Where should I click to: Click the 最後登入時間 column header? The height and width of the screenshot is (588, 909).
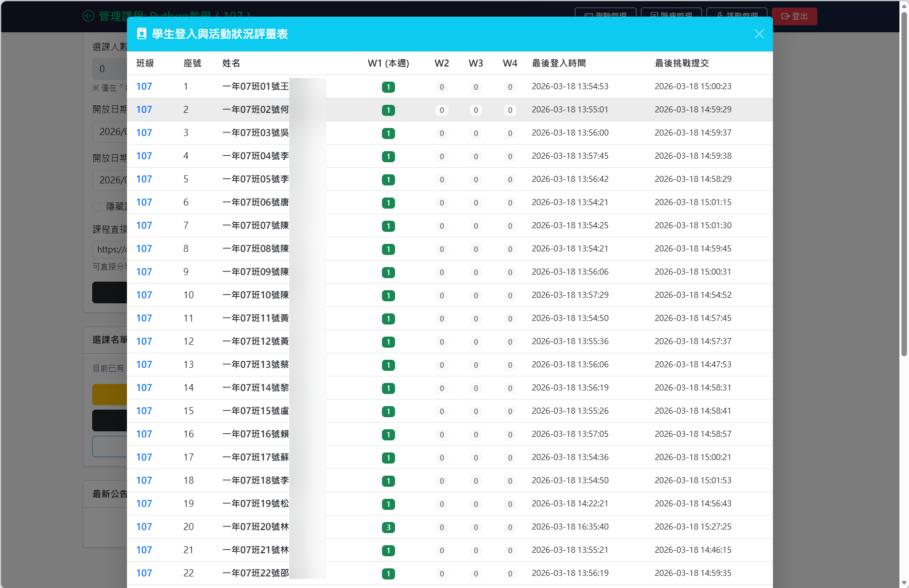tap(559, 63)
